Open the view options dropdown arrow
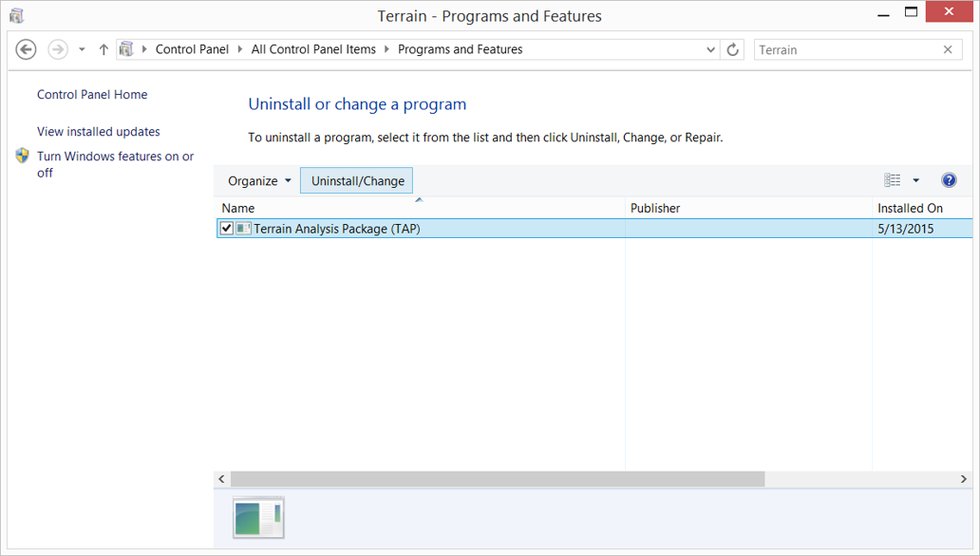The width and height of the screenshot is (980, 556). pos(915,180)
